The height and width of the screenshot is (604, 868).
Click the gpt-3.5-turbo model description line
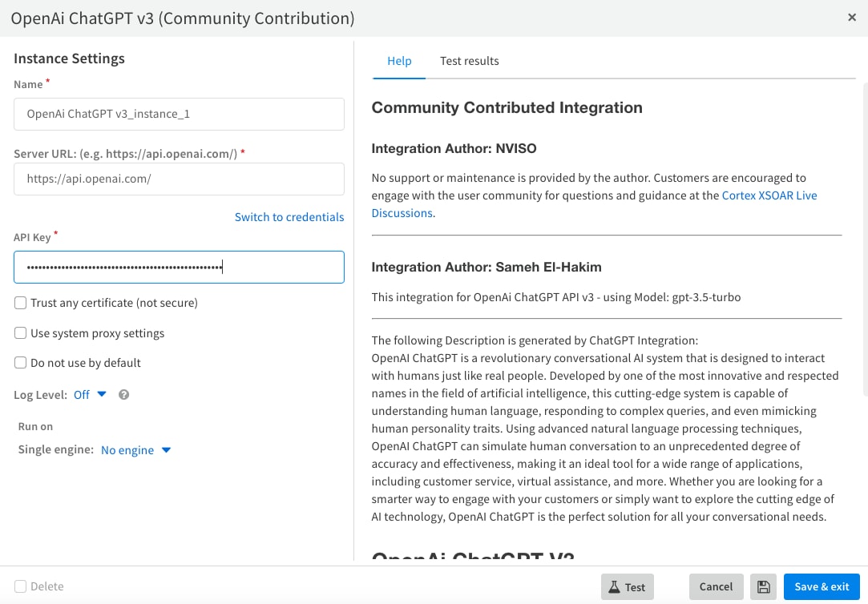point(555,297)
